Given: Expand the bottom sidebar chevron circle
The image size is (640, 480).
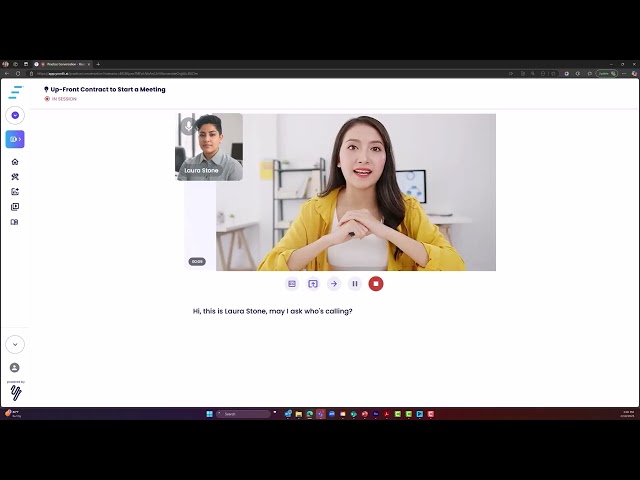Looking at the screenshot, I should (15, 344).
